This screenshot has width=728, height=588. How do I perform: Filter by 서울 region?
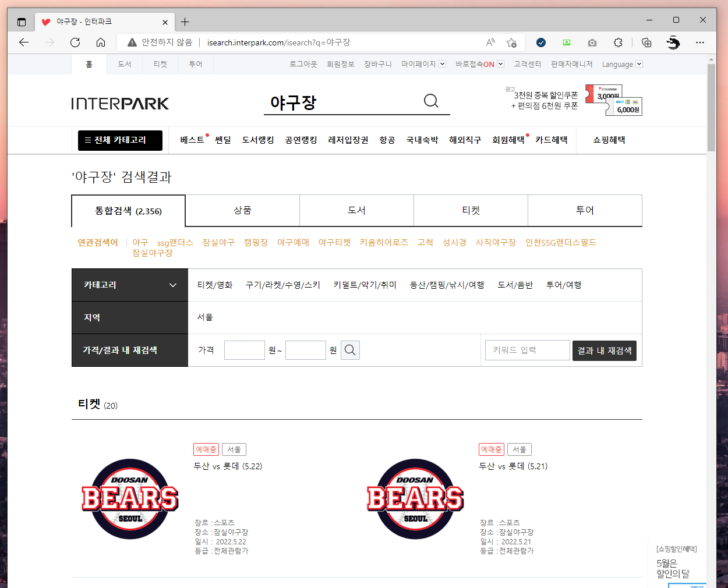[x=205, y=317]
